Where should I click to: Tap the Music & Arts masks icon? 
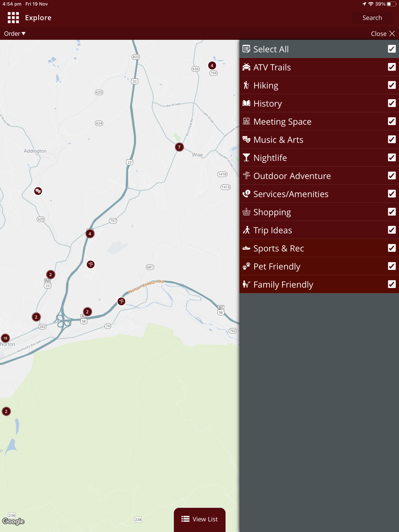tap(247, 140)
